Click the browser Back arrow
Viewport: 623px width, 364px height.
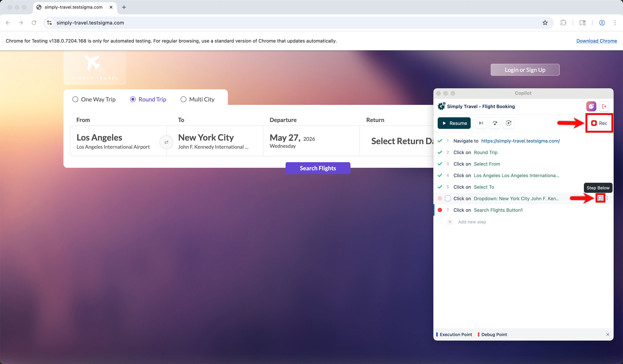click(x=8, y=23)
